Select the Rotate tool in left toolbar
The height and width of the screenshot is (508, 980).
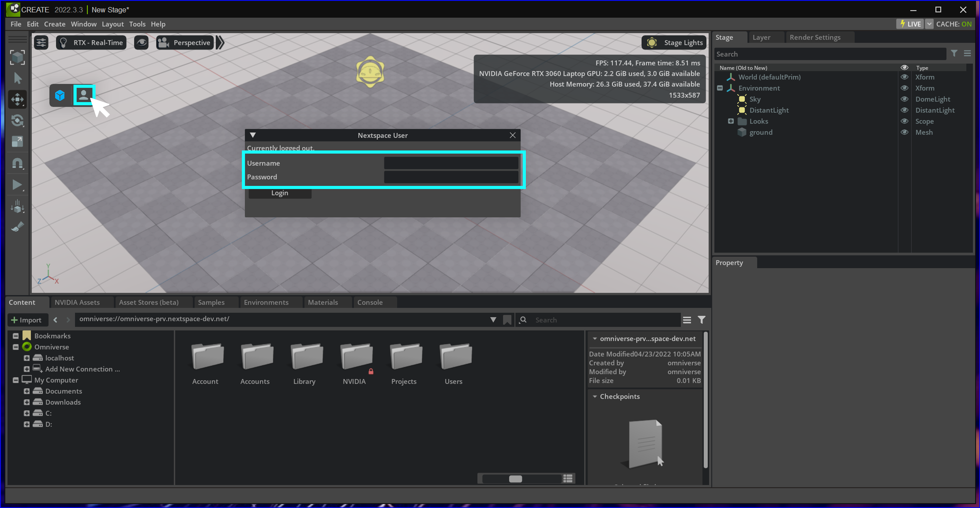click(x=17, y=121)
